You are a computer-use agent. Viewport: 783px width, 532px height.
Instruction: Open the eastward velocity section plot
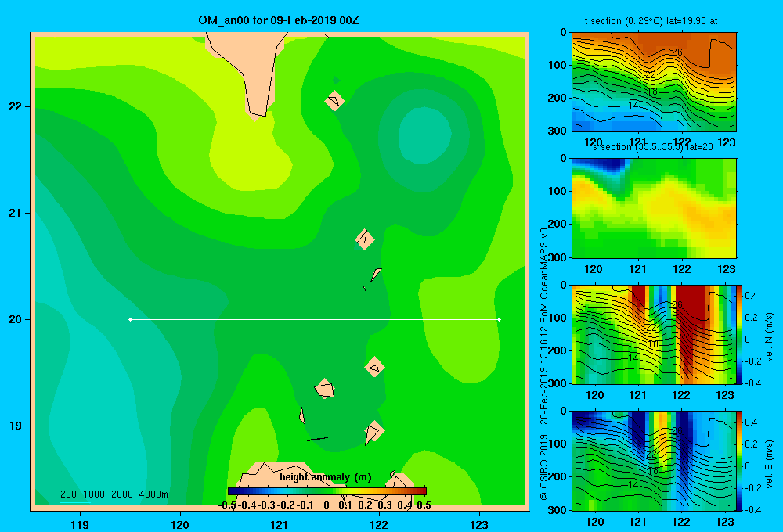654,460
